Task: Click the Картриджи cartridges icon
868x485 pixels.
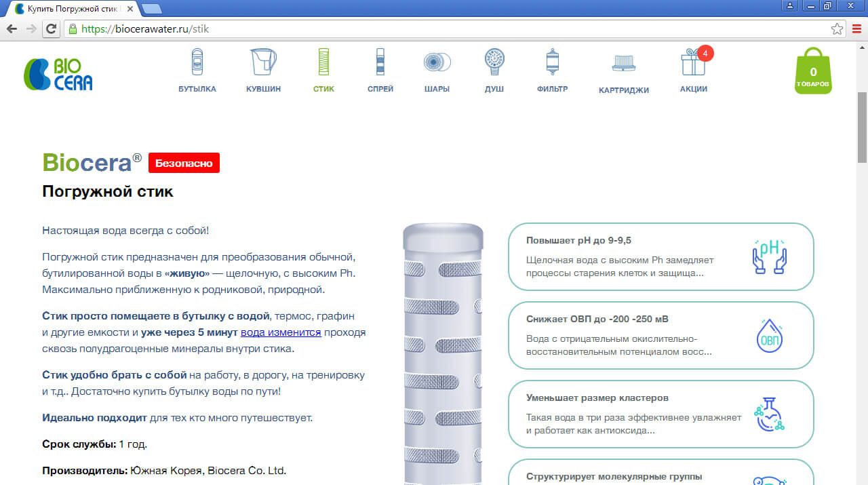Action: coord(623,64)
